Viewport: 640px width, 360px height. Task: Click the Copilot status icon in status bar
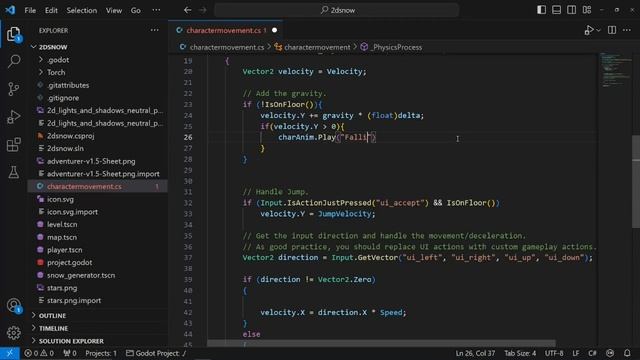click(610, 353)
